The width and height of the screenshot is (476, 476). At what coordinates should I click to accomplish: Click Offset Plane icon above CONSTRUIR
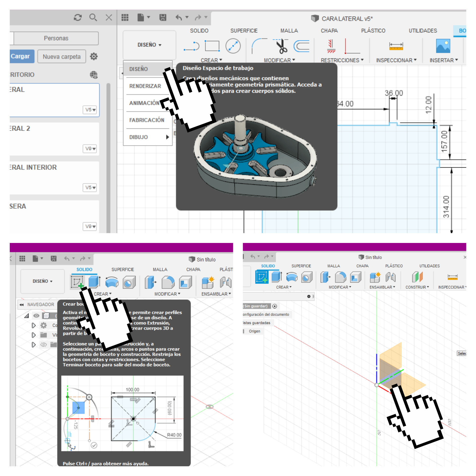click(417, 277)
